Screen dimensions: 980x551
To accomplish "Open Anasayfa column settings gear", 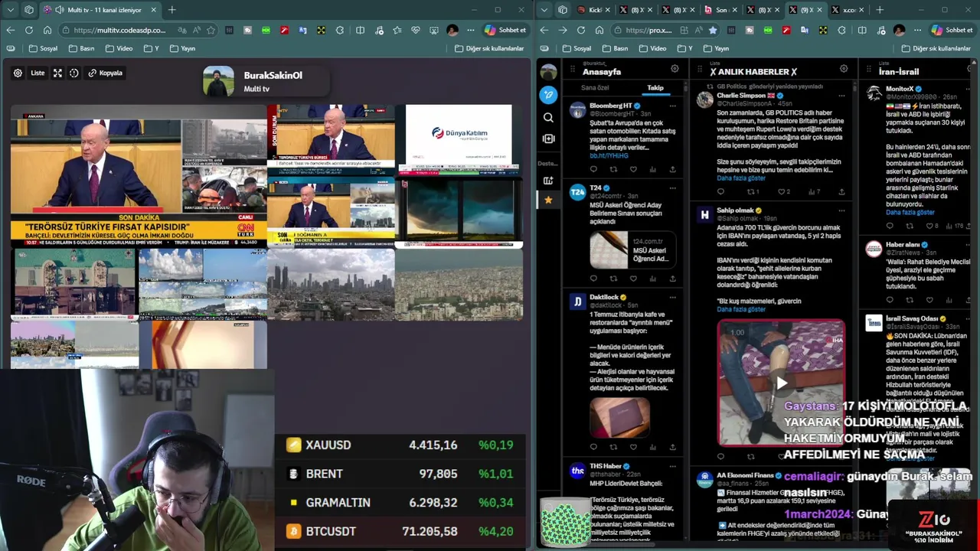I will tap(675, 68).
